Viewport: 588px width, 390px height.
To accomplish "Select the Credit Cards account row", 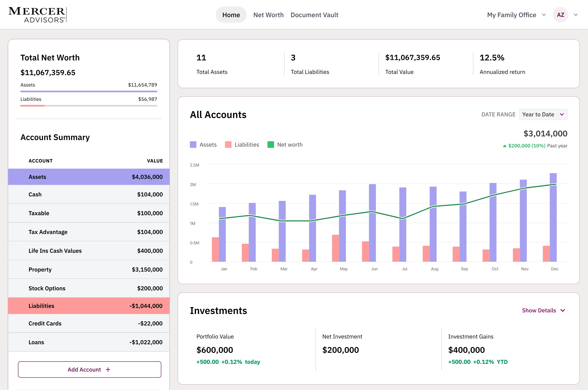I will 89,323.
